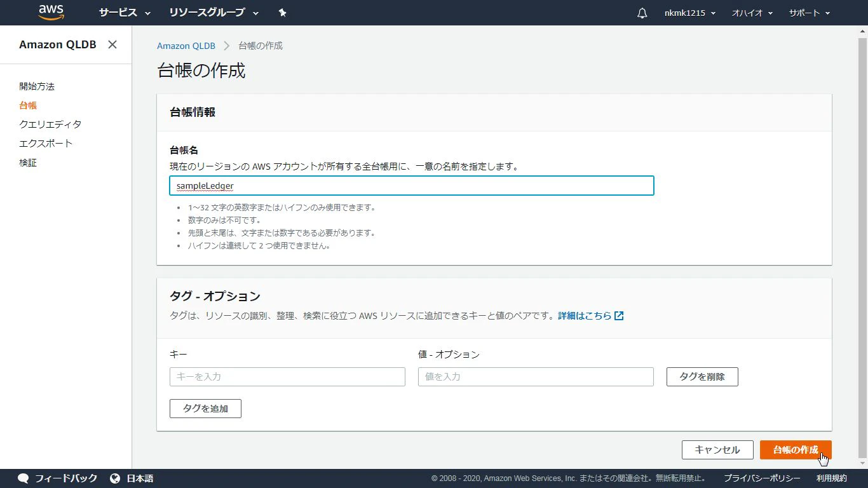Open the 利用規約 footer link
868x488 pixels.
click(x=832, y=478)
